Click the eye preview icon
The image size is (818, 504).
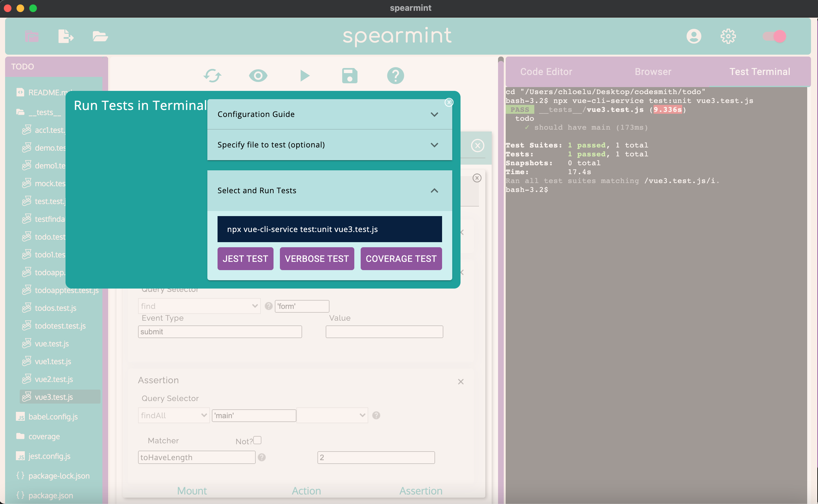(258, 76)
